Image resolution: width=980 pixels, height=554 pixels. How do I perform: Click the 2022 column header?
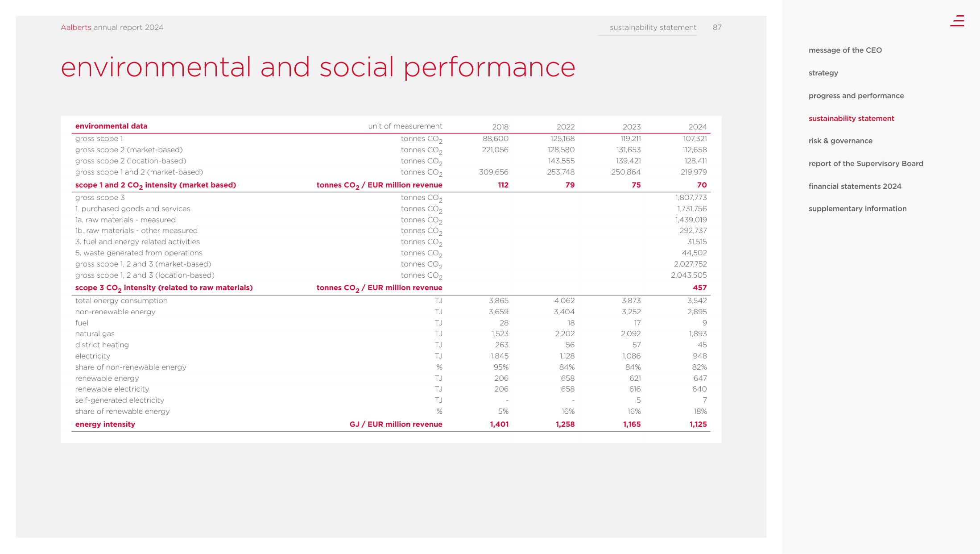click(566, 127)
